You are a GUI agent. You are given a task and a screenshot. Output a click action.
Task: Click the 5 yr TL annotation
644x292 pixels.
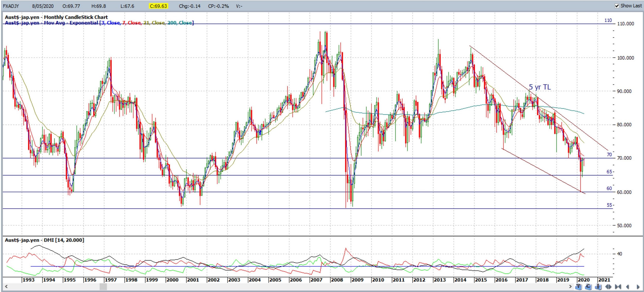click(x=540, y=87)
